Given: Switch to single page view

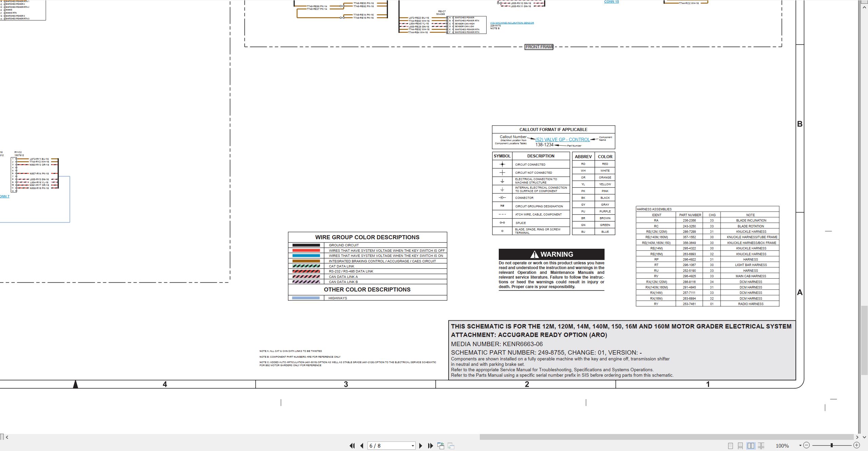Looking at the screenshot, I should (730, 446).
